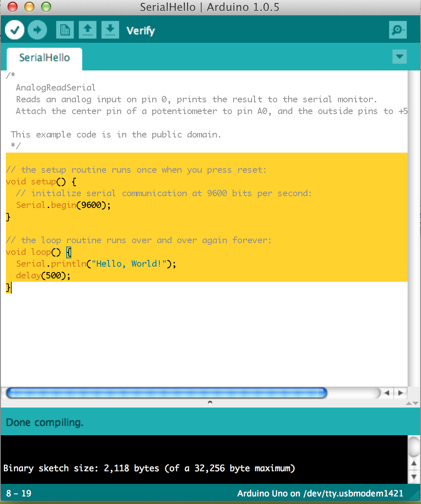Save the sketch with the Save icon

110,30
